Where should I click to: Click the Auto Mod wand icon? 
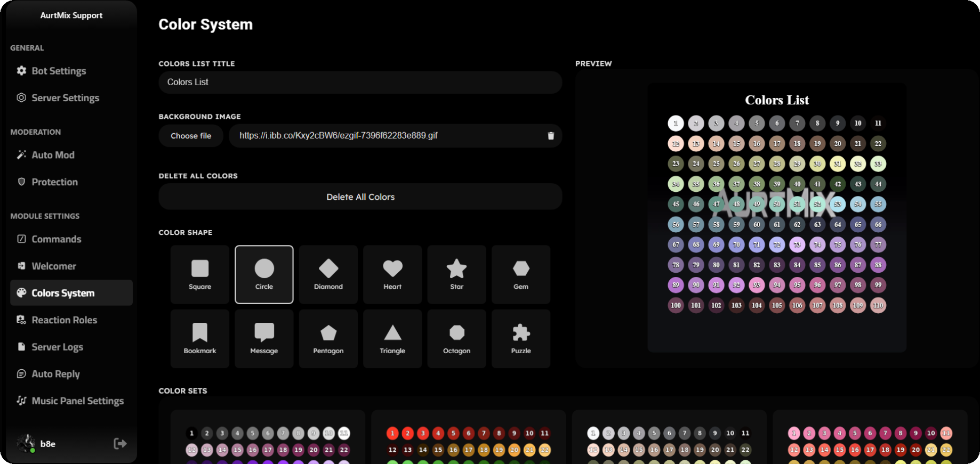(x=21, y=154)
